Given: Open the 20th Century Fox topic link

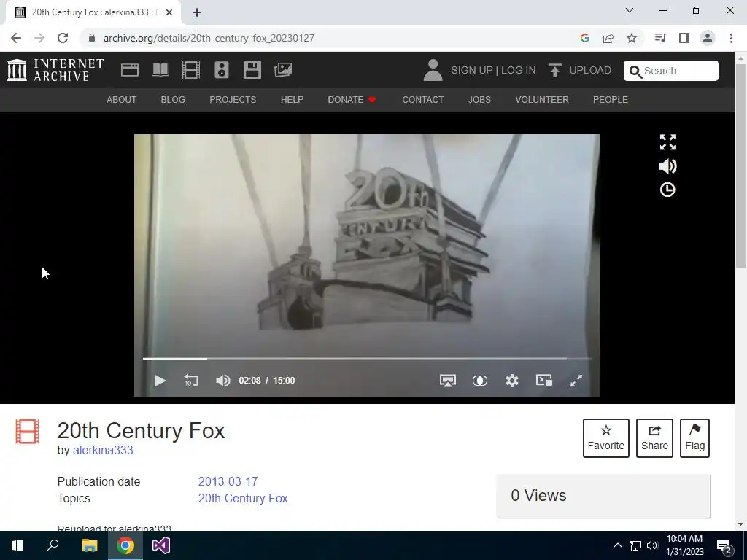Looking at the screenshot, I should 243,498.
